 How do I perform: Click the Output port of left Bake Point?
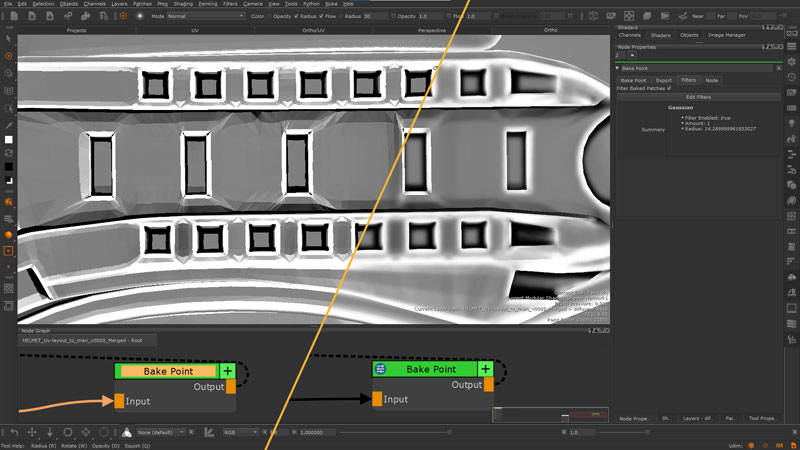[x=231, y=386]
